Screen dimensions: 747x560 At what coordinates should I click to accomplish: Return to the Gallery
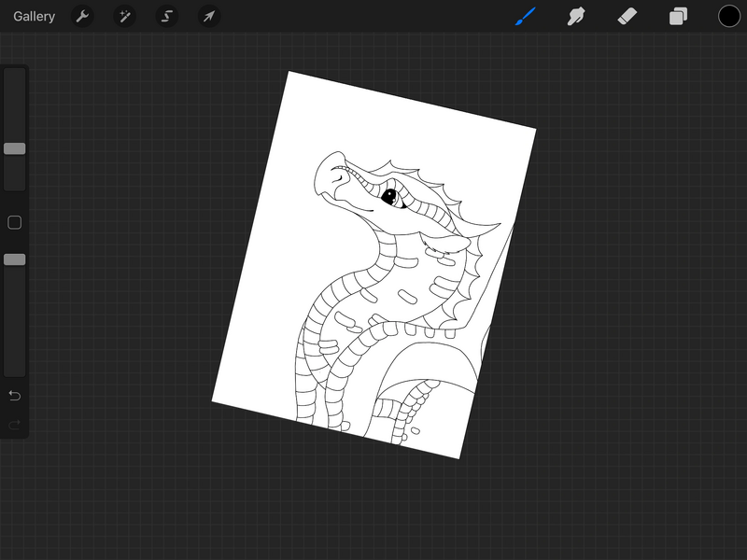tap(34, 16)
